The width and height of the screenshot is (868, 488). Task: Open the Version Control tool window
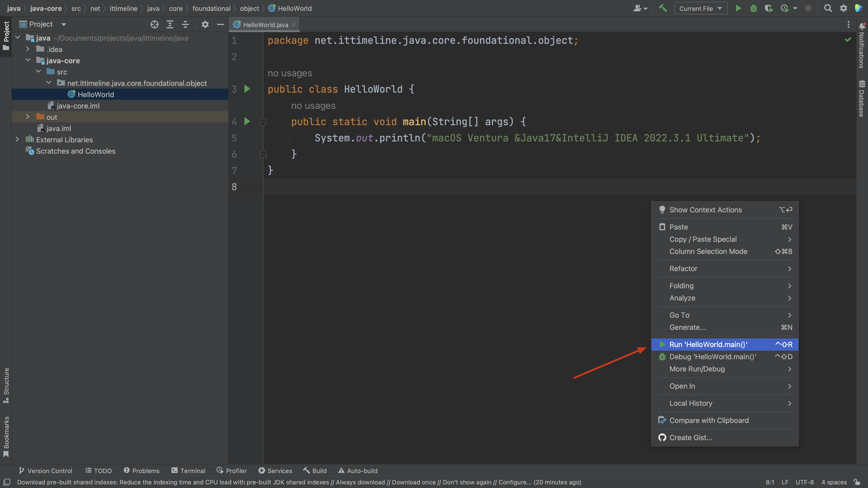(45, 471)
